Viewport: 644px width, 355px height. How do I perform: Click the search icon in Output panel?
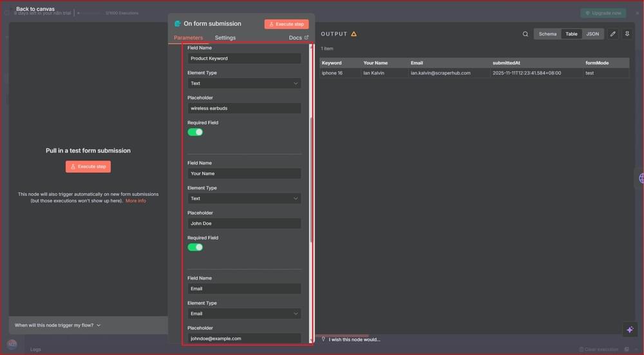pyautogui.click(x=526, y=34)
